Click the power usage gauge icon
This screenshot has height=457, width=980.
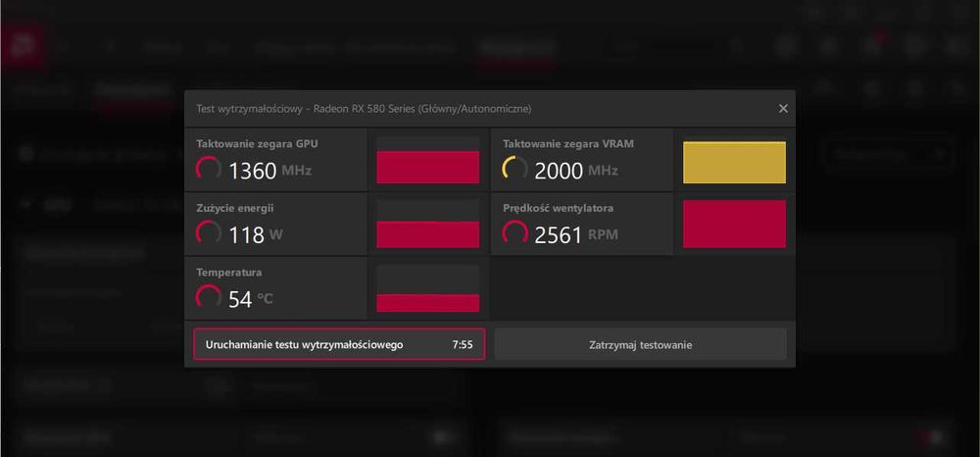pyautogui.click(x=208, y=233)
